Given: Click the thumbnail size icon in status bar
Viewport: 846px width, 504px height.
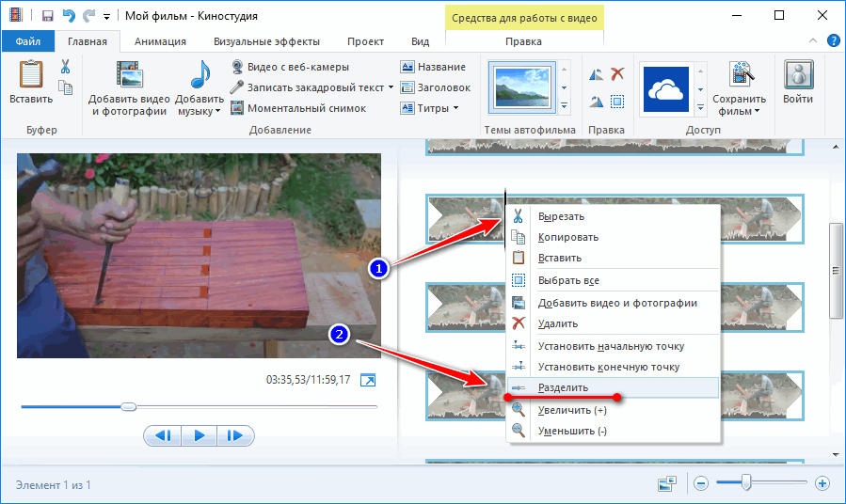Looking at the screenshot, I should 667,483.
